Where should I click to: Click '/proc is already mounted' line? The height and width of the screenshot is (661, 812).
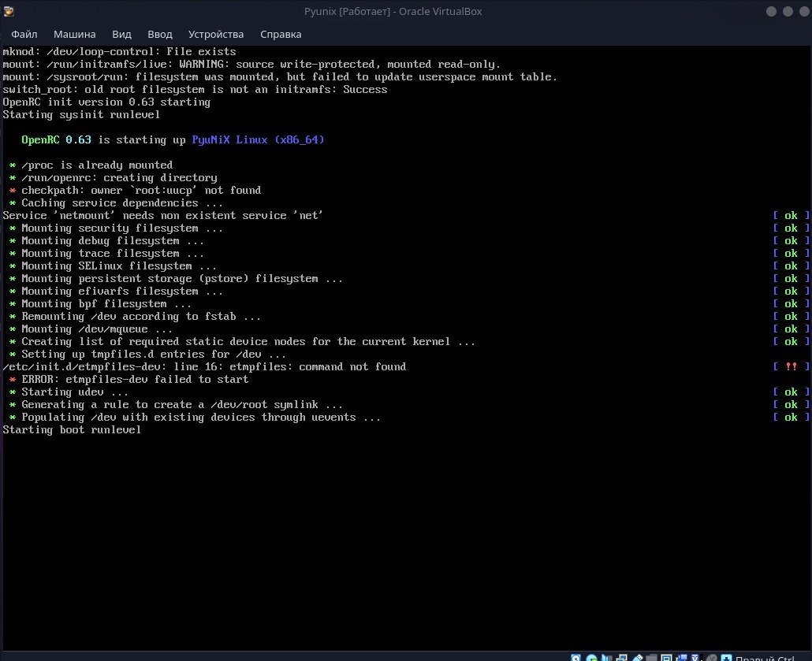pos(97,165)
